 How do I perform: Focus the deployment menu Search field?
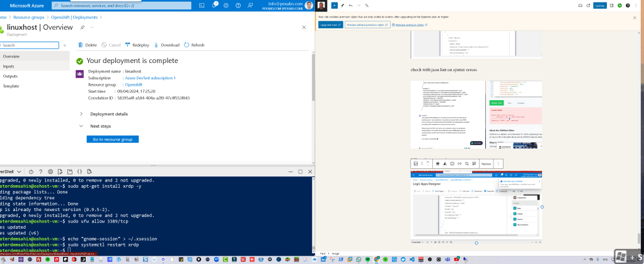pos(30,45)
